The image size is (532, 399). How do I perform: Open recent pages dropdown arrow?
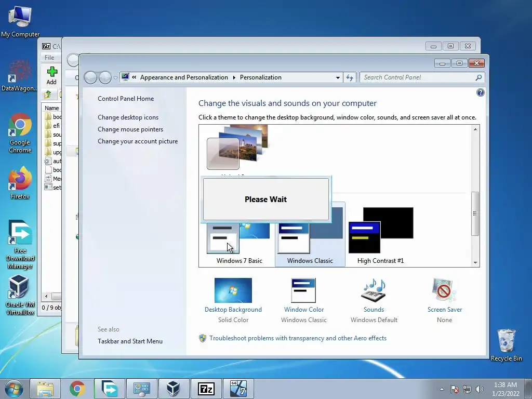point(115,78)
